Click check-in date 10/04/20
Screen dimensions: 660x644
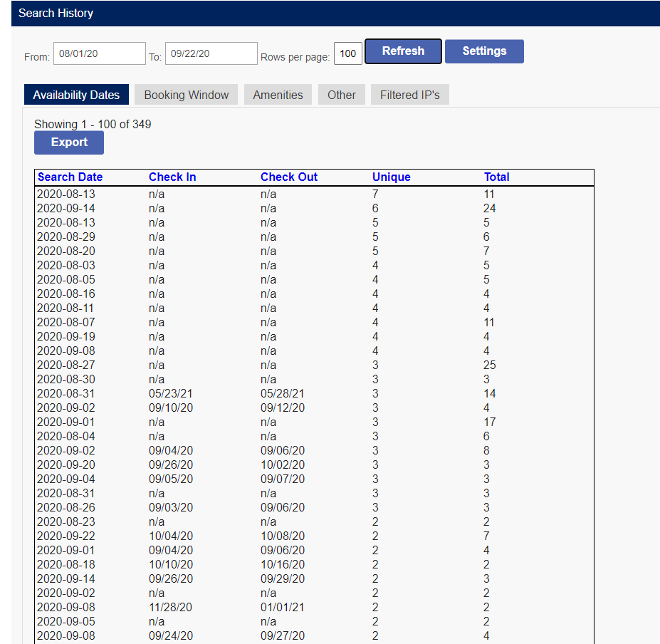coord(171,536)
